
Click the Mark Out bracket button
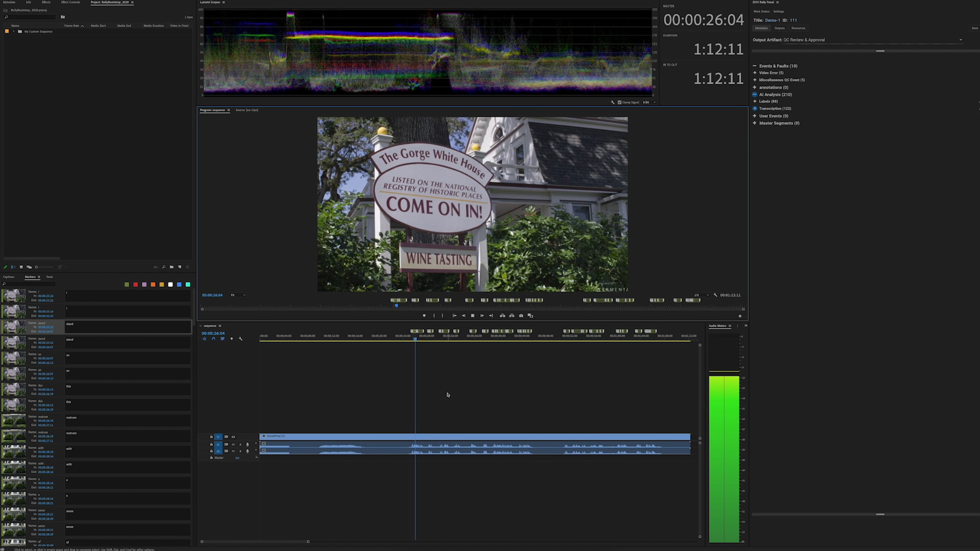click(442, 315)
